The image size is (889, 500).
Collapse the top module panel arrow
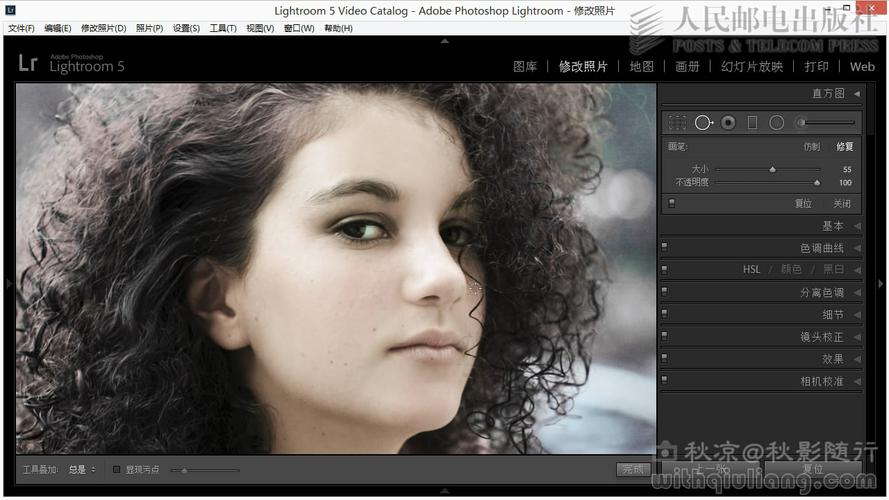point(444,42)
